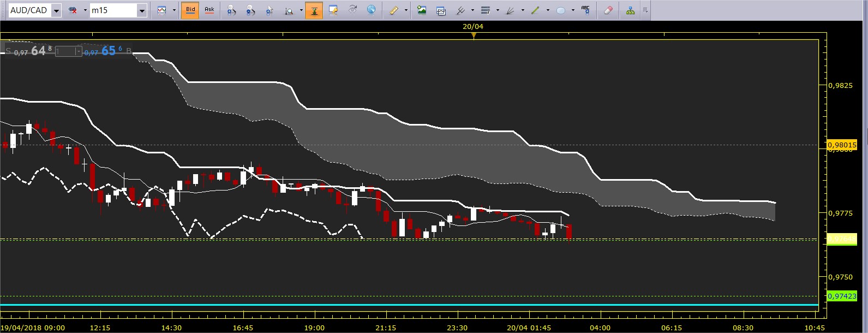868x333 pixels.
Task: Expand the pitchfork tool dropdown arrow
Action: click(472, 10)
